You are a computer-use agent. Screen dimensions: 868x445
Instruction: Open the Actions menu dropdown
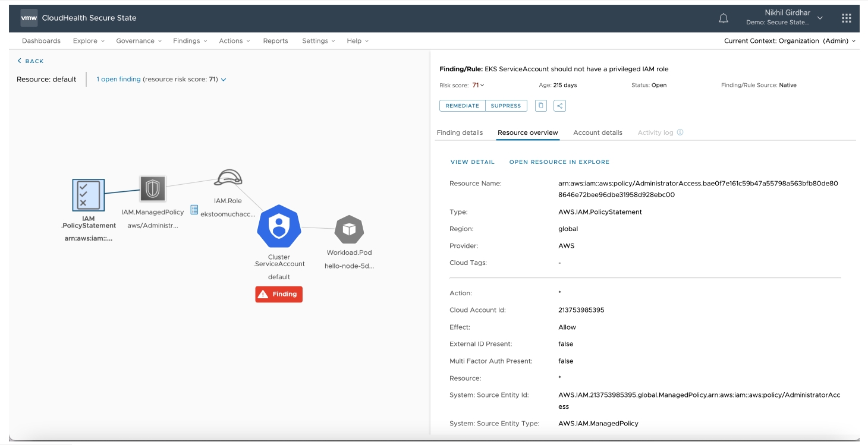click(234, 41)
